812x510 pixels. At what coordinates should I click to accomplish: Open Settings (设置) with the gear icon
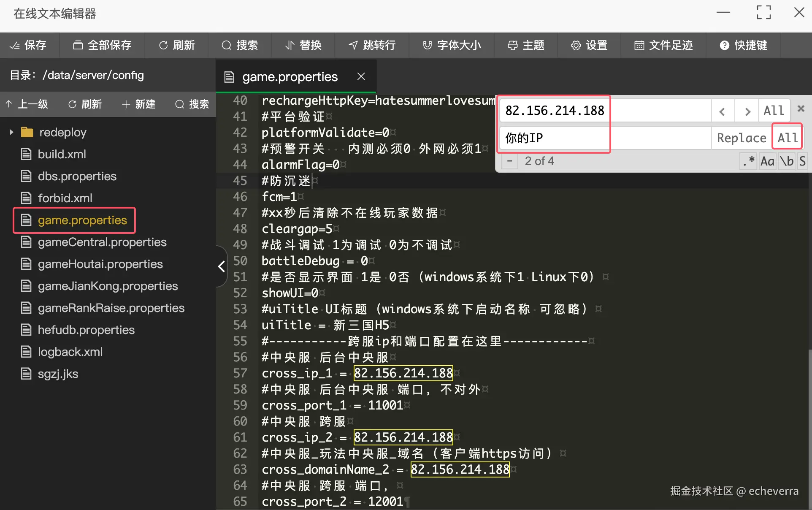576,45
